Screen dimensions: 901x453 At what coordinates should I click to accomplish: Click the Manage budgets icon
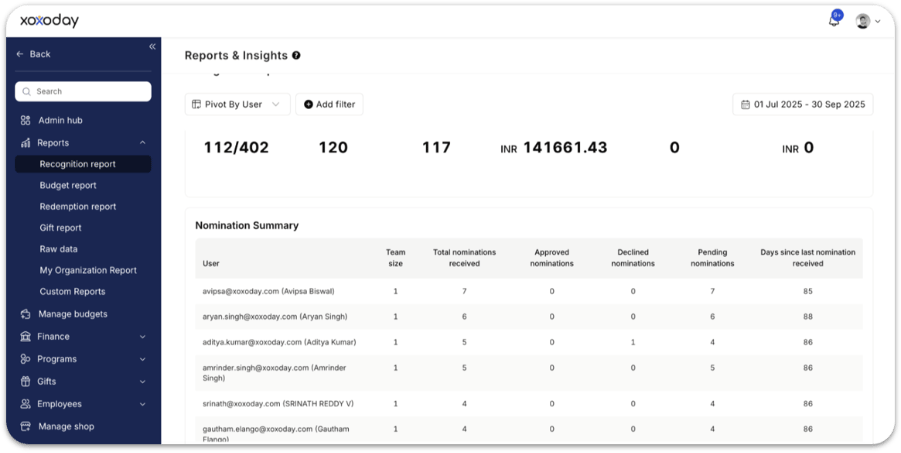point(25,314)
